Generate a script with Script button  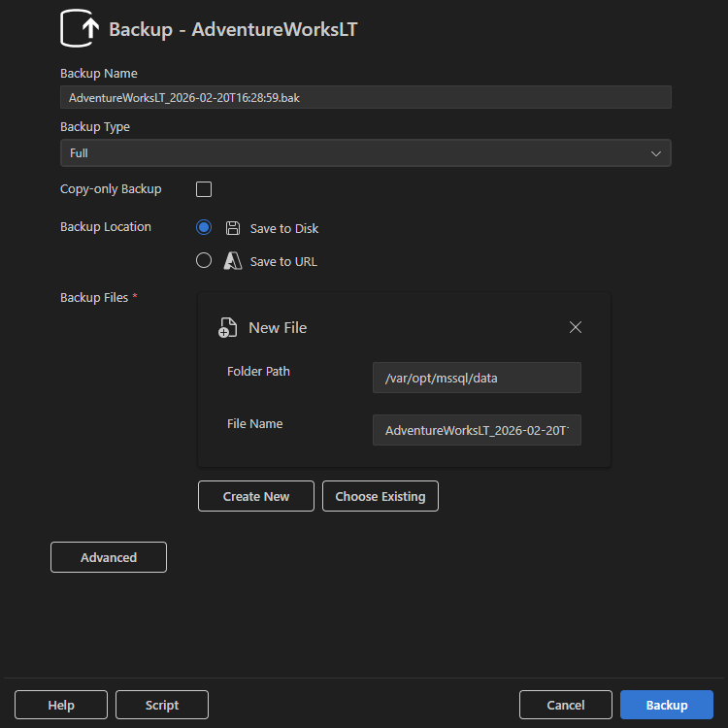click(x=162, y=706)
